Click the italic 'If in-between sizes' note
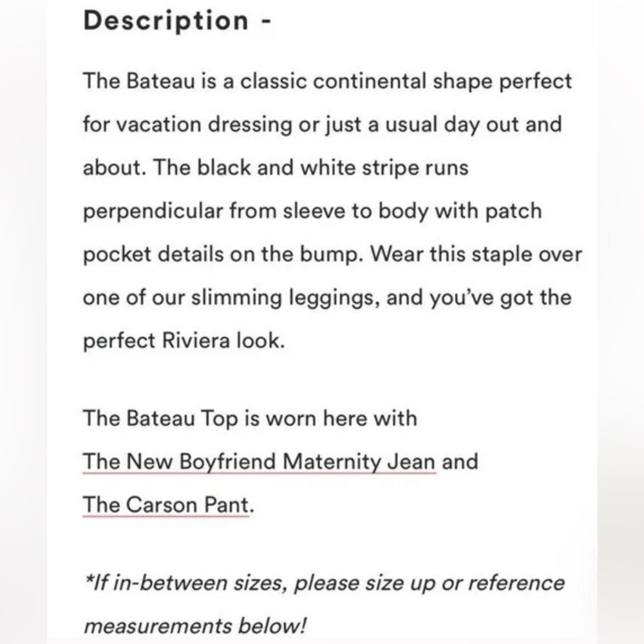The height and width of the screenshot is (644, 644). (x=325, y=583)
